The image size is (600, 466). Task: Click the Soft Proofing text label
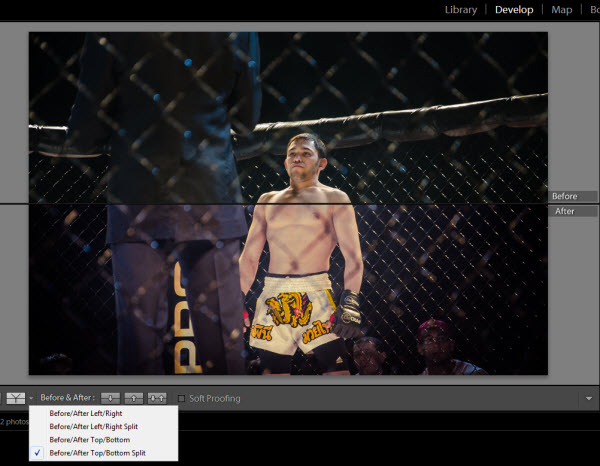click(x=214, y=398)
